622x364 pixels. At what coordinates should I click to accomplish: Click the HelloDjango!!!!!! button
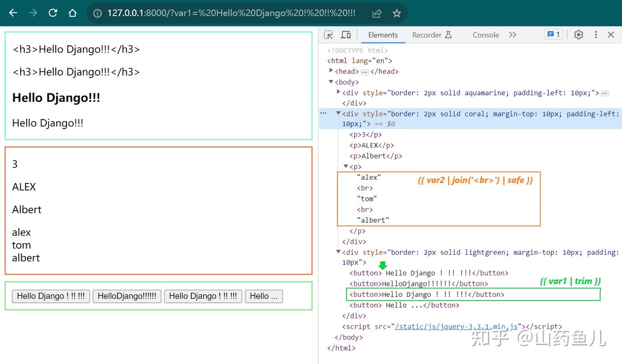[127, 296]
